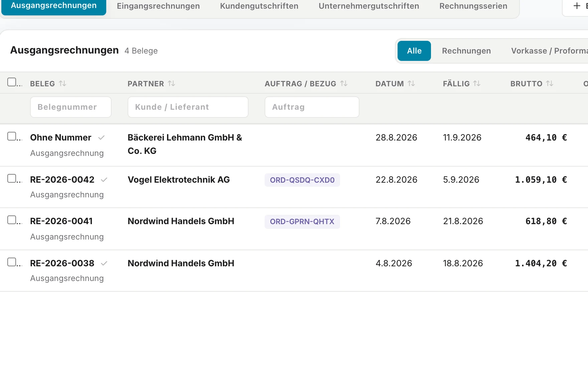This screenshot has height=368, width=588.
Task: Click the amount 1.059,10 €
Action: (x=541, y=180)
